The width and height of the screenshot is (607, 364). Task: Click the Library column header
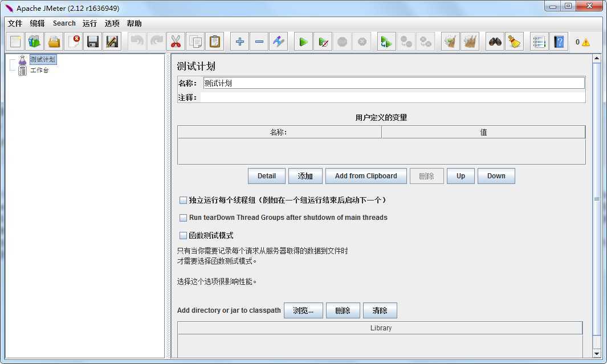tap(380, 328)
